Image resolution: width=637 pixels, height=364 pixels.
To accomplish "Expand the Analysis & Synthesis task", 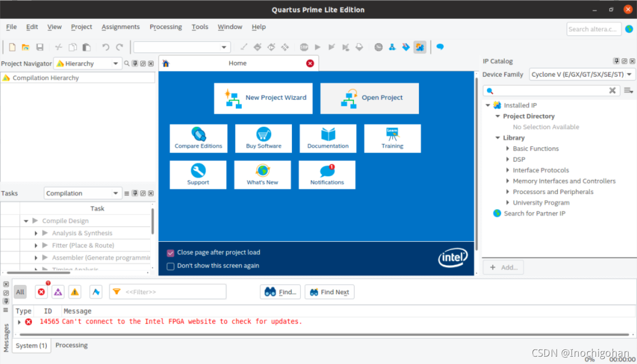I will click(x=36, y=233).
